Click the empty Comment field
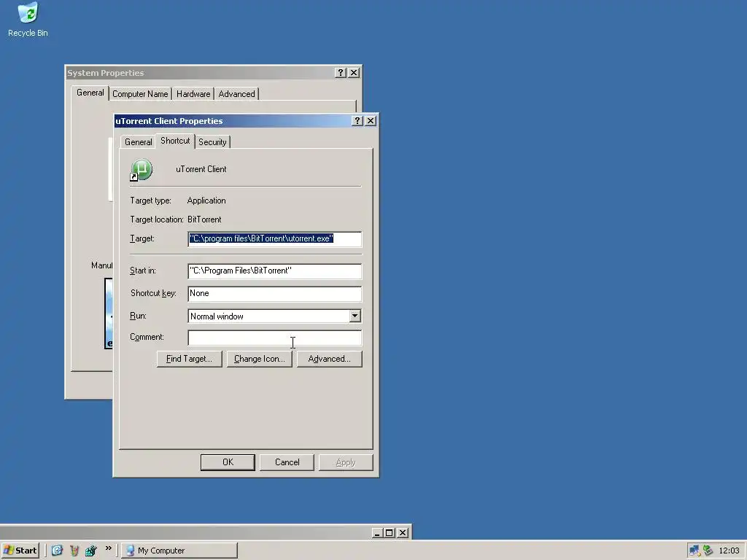Screen dimensions: 747x560 coord(274,338)
